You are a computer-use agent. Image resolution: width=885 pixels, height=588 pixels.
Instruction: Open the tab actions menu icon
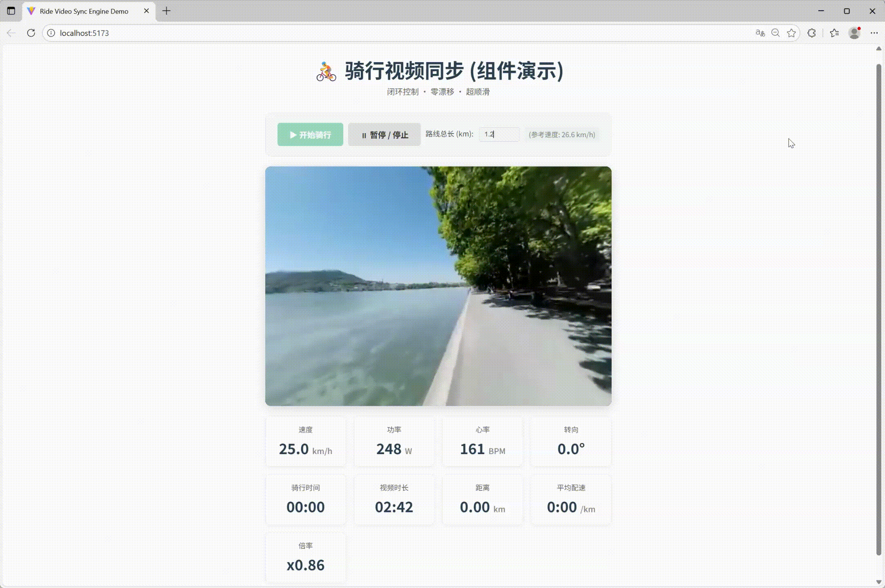point(11,11)
